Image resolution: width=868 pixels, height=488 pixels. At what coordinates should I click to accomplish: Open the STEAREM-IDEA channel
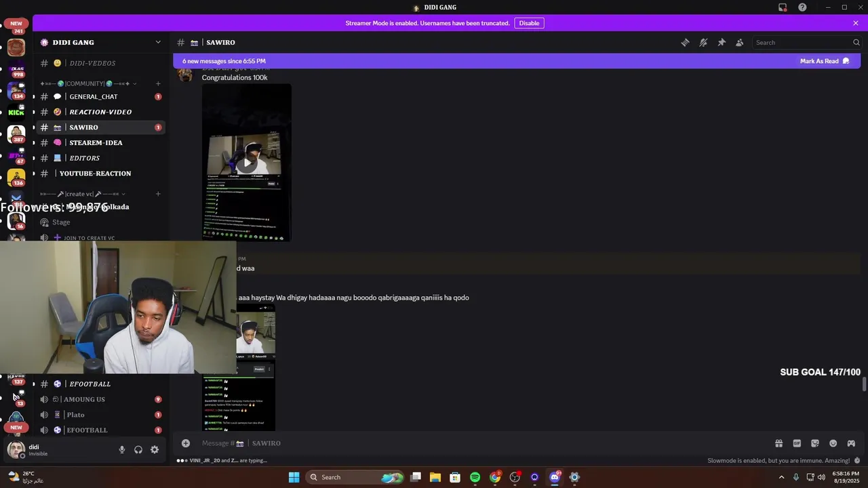[102, 142]
